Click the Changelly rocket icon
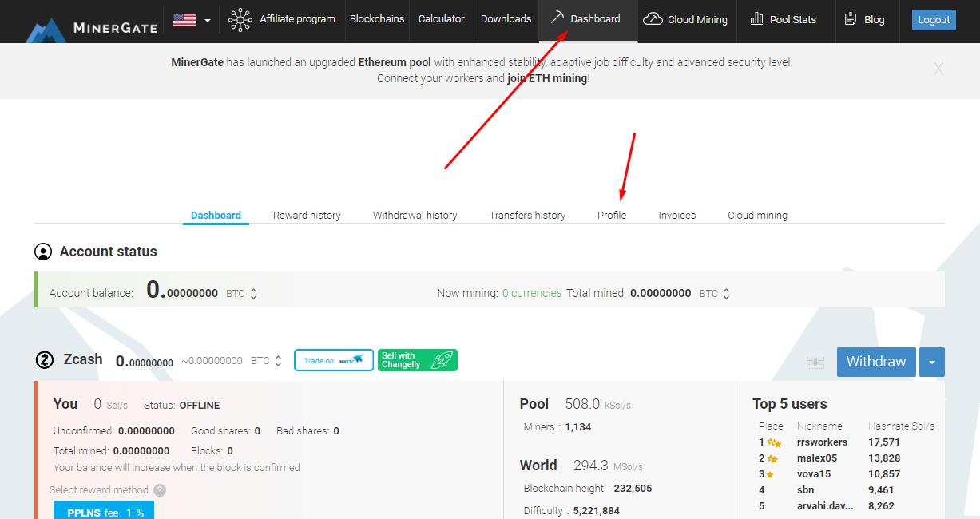 point(442,360)
